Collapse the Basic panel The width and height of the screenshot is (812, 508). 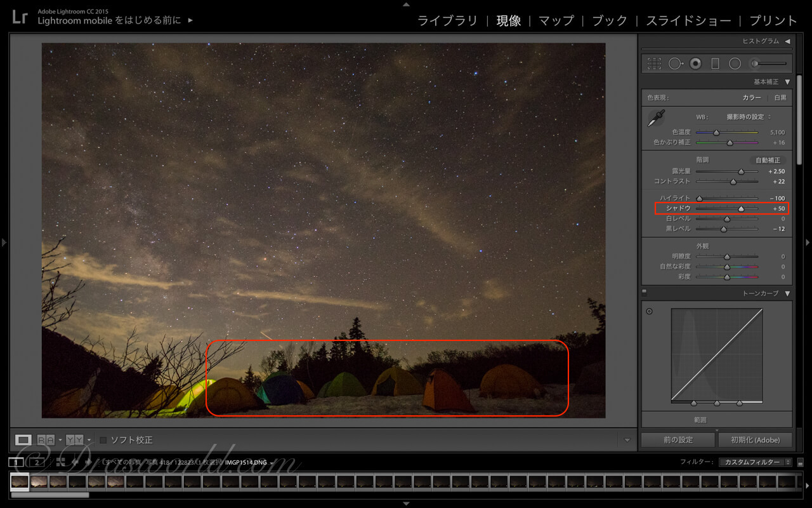pos(787,82)
